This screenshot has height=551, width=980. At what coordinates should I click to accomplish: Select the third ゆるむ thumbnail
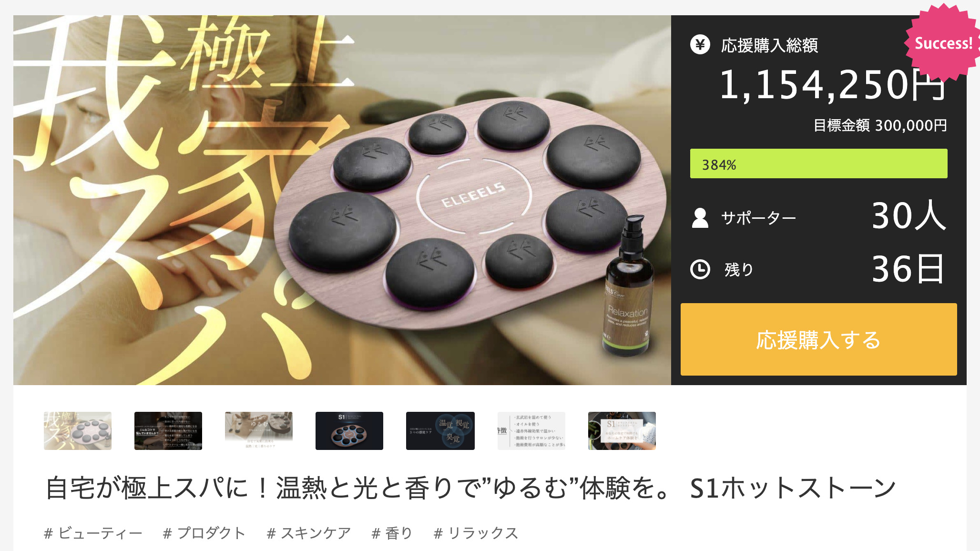259,431
